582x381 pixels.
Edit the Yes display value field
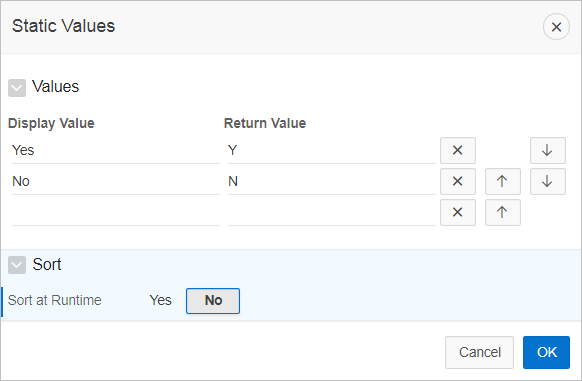tap(116, 151)
